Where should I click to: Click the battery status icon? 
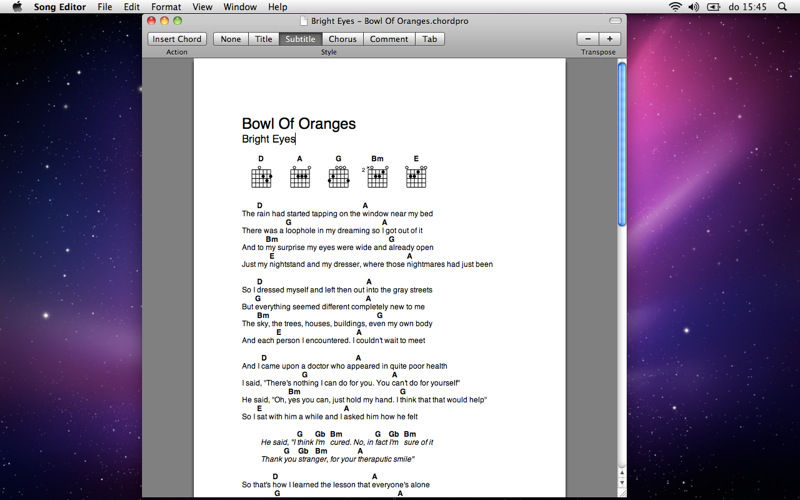pyautogui.click(x=713, y=7)
